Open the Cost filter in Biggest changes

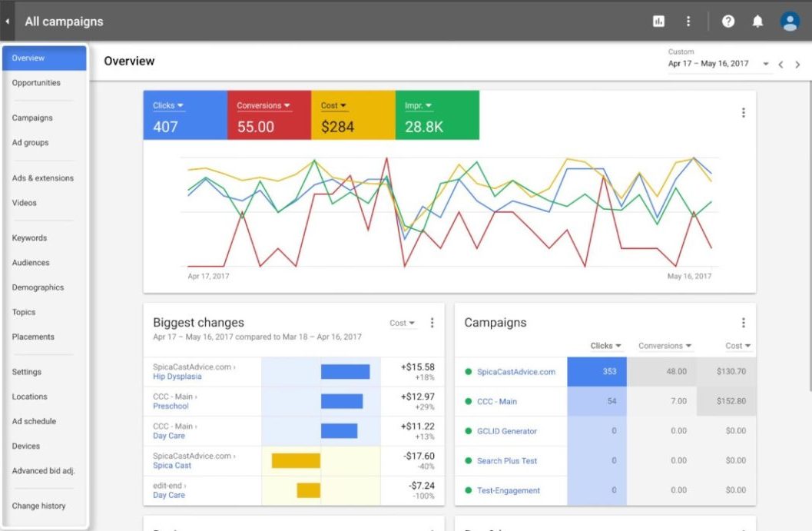coord(403,323)
